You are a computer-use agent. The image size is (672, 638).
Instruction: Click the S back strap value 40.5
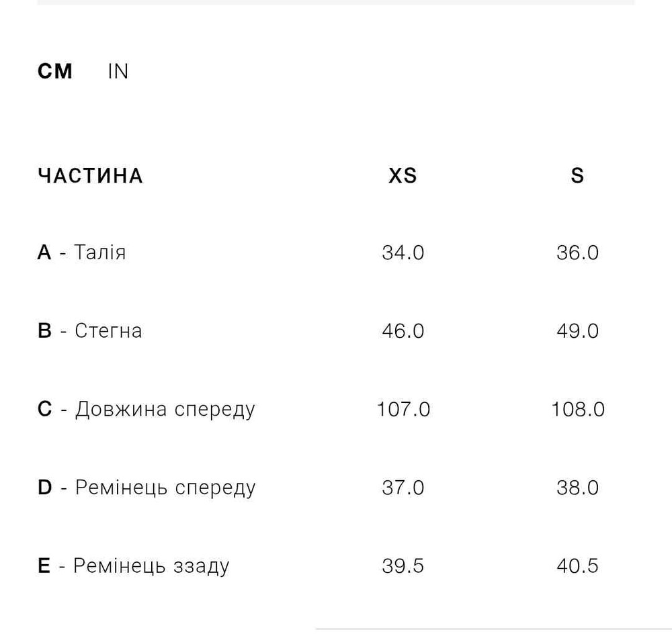pos(577,565)
